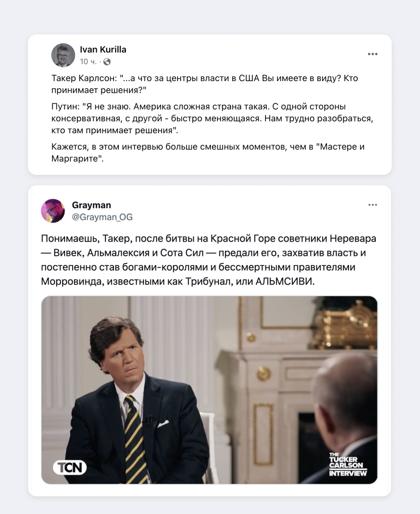Open the Grayman profile name link
Viewport: 420px width, 514px height.
pyautogui.click(x=92, y=205)
